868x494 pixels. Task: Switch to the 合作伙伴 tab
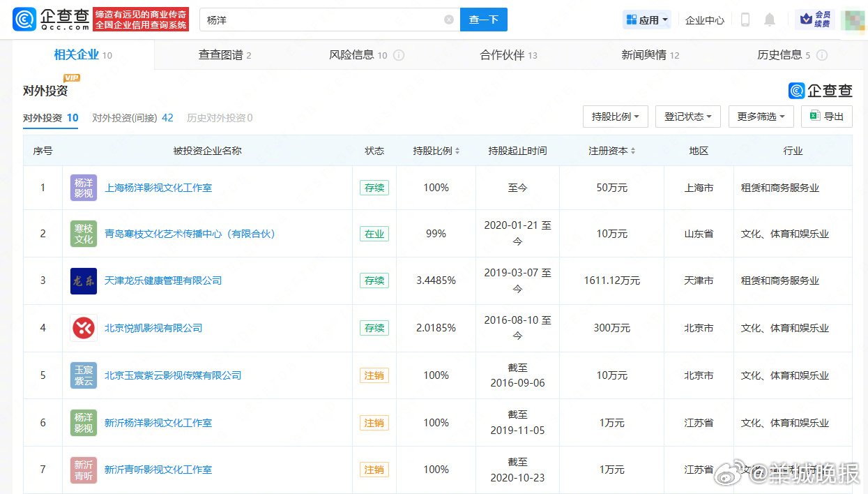pos(508,55)
